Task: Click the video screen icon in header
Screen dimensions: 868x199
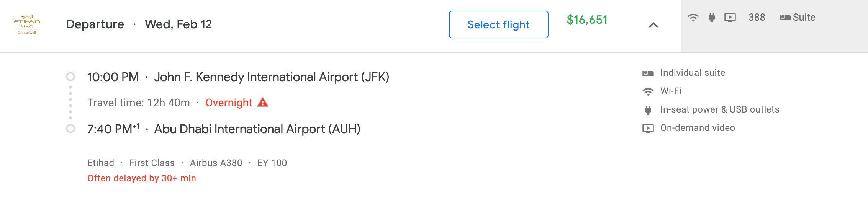Action: [x=730, y=18]
